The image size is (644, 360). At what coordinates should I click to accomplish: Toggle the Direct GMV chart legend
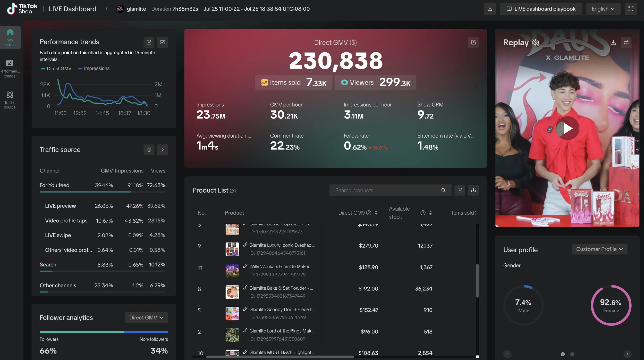coord(56,69)
